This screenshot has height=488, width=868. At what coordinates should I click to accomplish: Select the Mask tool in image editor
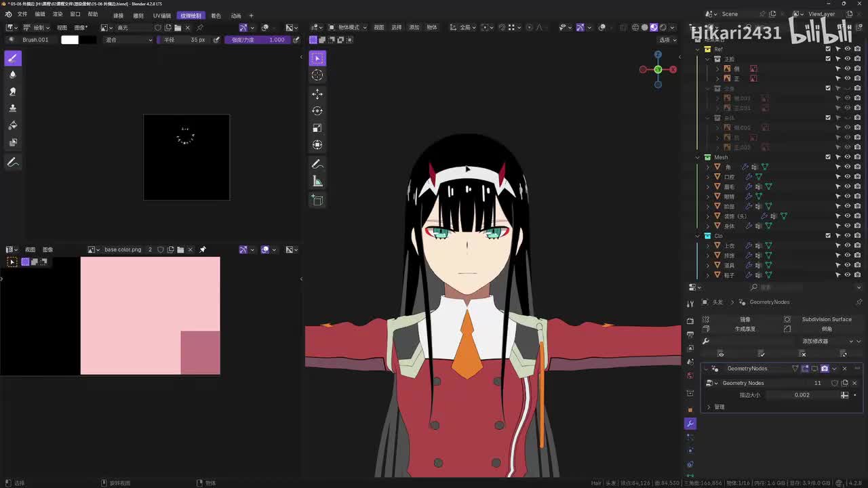click(12, 142)
